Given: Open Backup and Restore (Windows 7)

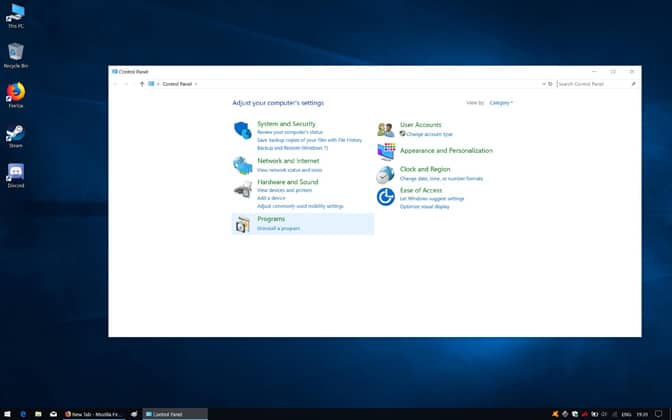Looking at the screenshot, I should point(292,148).
